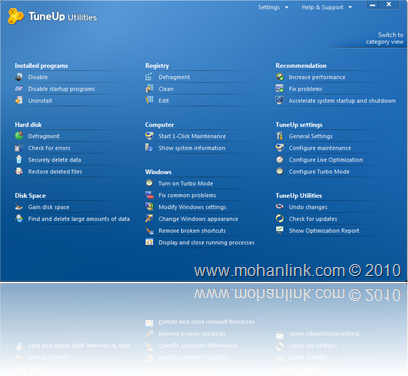
Task: Click the General Settings tools icon
Action: tap(279, 136)
